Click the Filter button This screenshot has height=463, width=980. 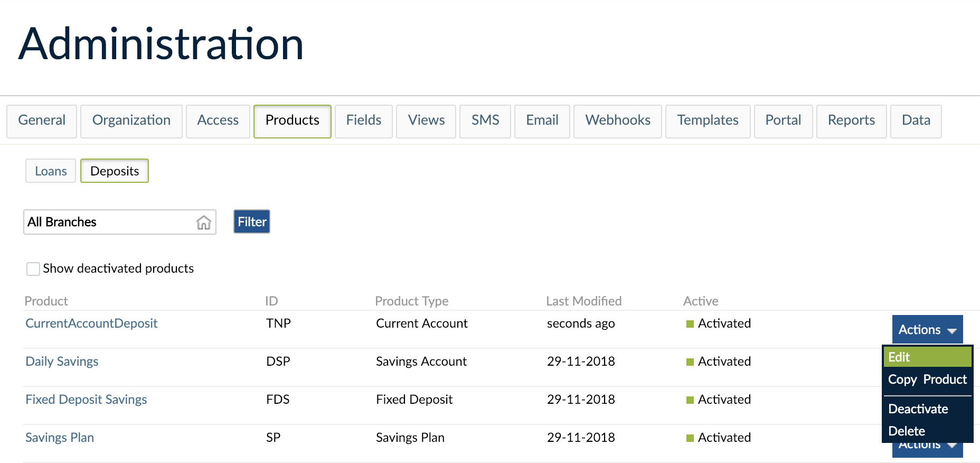(252, 221)
